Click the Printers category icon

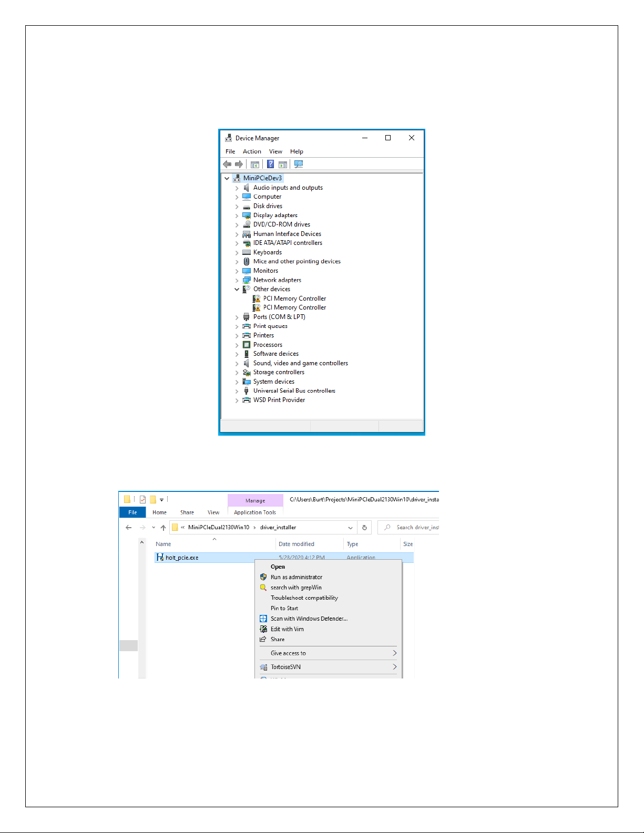coord(246,335)
